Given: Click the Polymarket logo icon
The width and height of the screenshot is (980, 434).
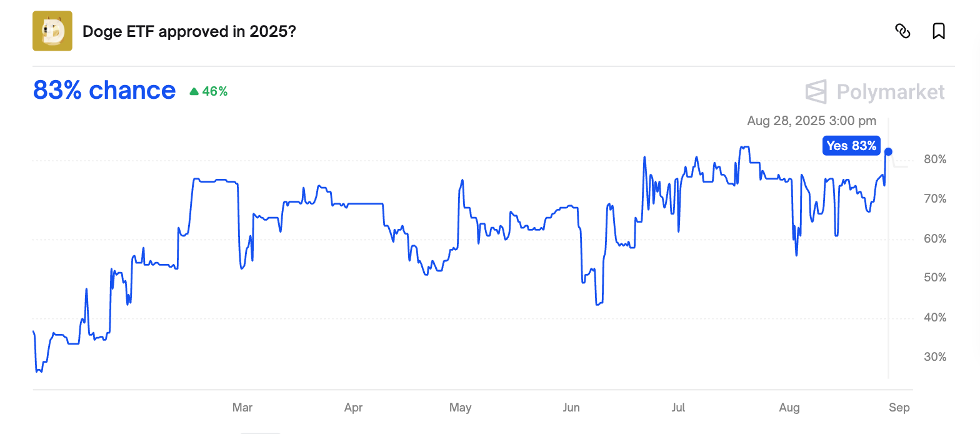Looking at the screenshot, I should [816, 92].
